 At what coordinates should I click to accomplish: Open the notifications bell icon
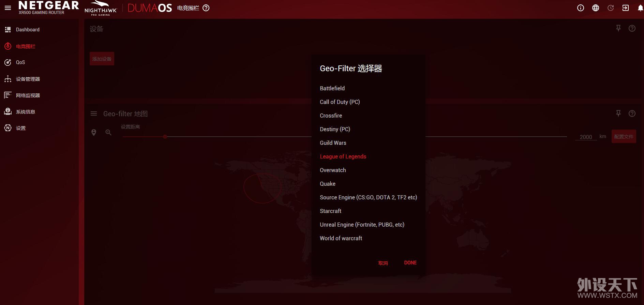coord(640,8)
